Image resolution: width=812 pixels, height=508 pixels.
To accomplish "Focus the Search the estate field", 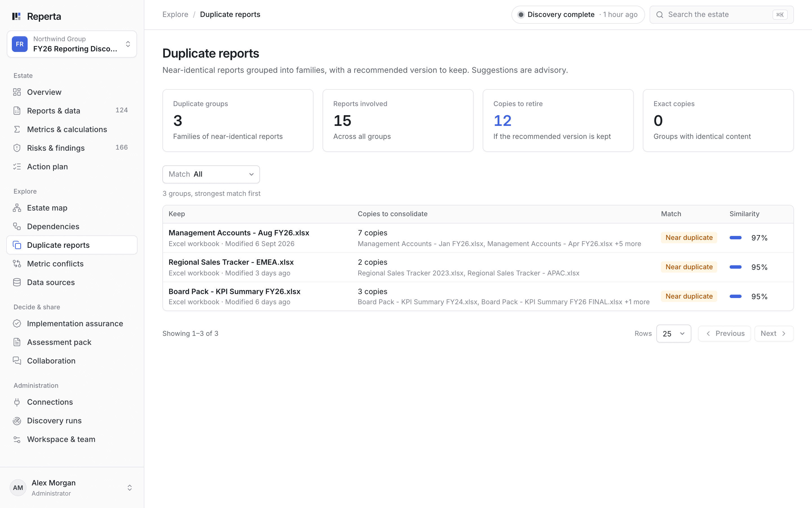I will click(x=721, y=14).
